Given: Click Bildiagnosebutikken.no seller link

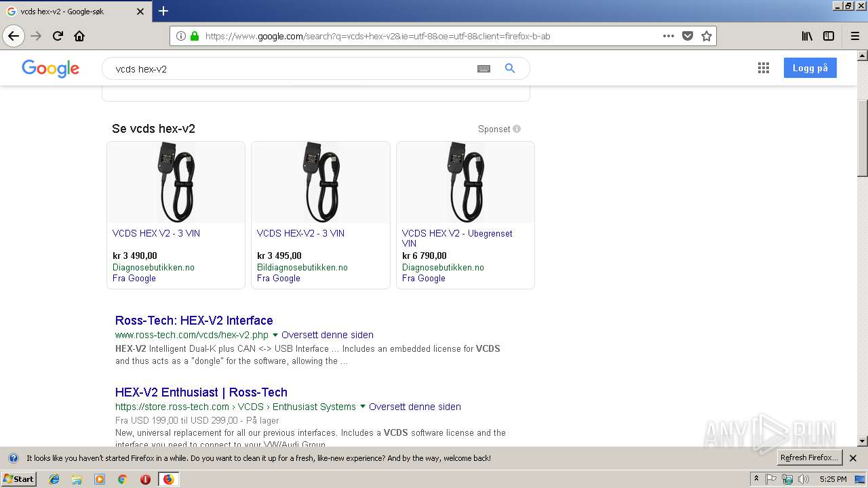Looking at the screenshot, I should click(x=302, y=267).
